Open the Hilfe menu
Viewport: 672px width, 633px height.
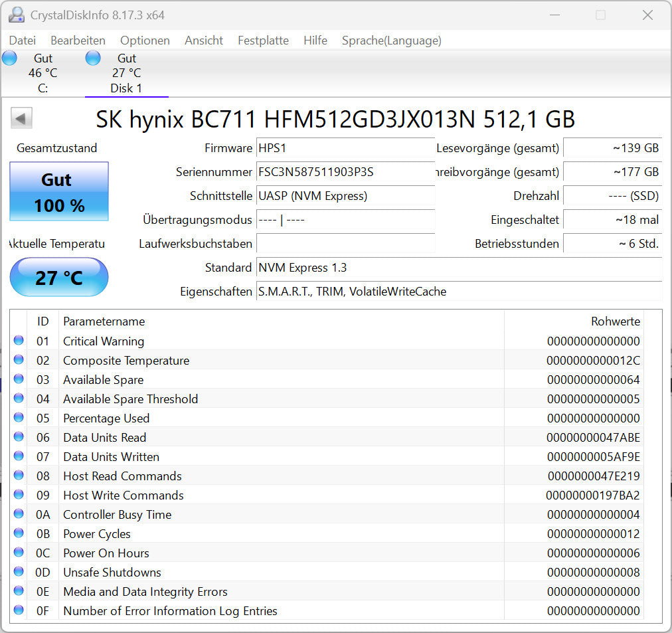(x=315, y=41)
